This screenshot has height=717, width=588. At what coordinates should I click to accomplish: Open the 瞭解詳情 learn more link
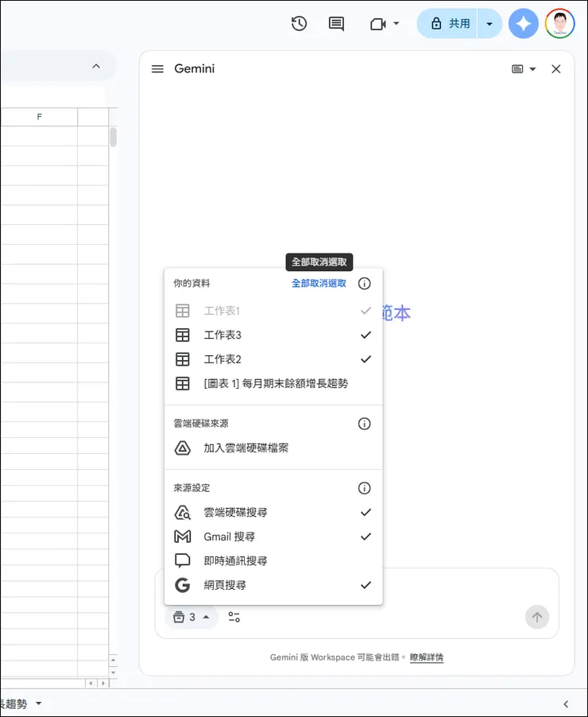click(x=426, y=657)
